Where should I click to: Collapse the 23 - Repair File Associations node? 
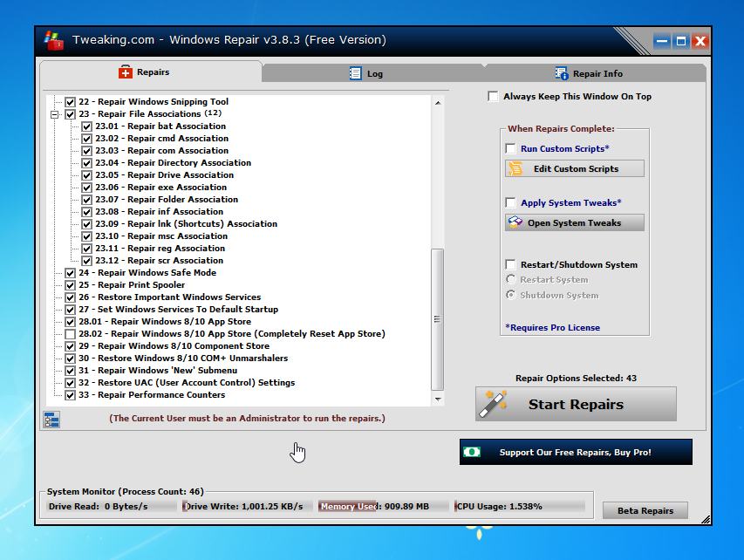(x=55, y=114)
